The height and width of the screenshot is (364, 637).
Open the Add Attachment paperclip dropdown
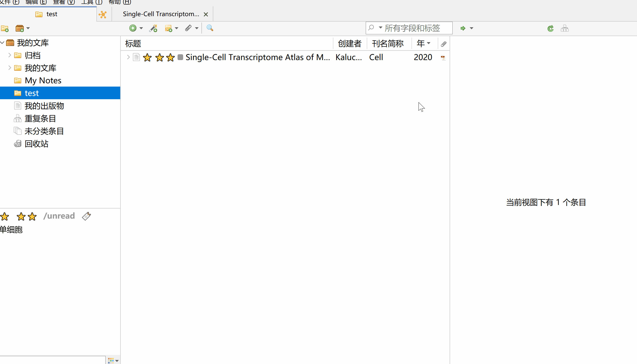(x=197, y=28)
